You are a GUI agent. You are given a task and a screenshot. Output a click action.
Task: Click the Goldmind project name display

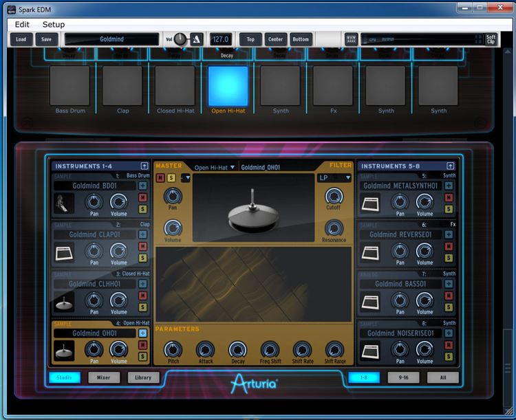pos(112,39)
